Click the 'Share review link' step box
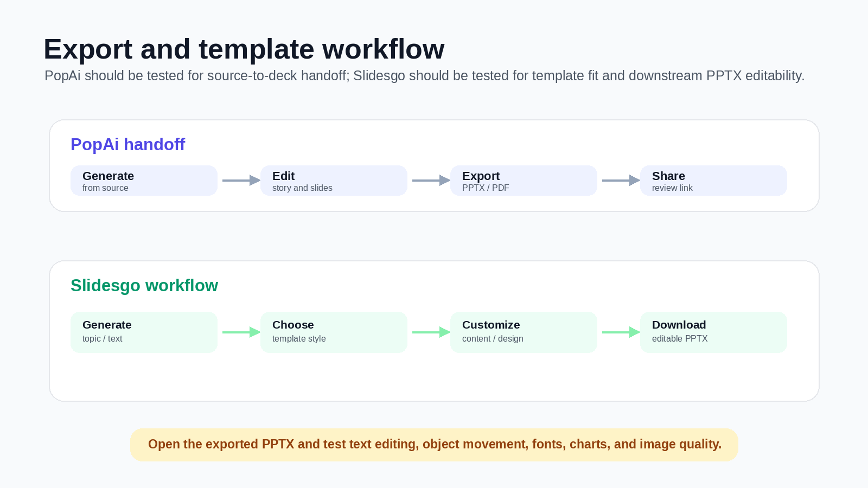Image resolution: width=868 pixels, height=488 pixels. click(713, 181)
